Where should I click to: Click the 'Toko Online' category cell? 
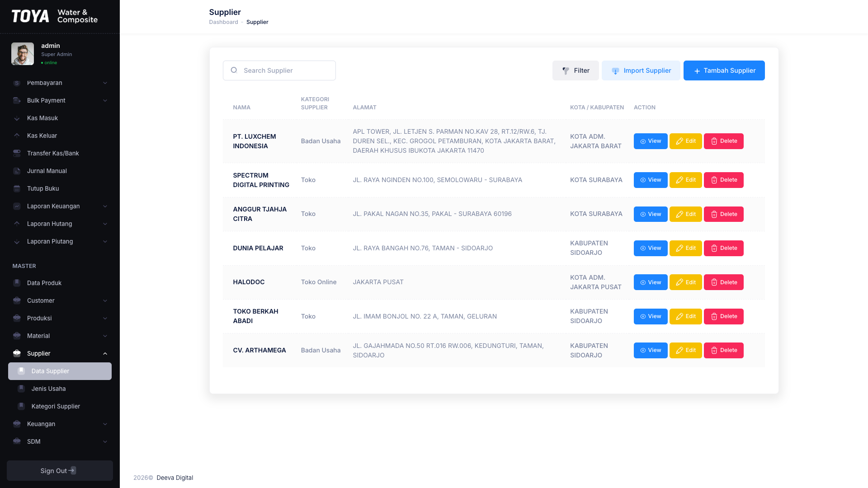pyautogui.click(x=319, y=282)
